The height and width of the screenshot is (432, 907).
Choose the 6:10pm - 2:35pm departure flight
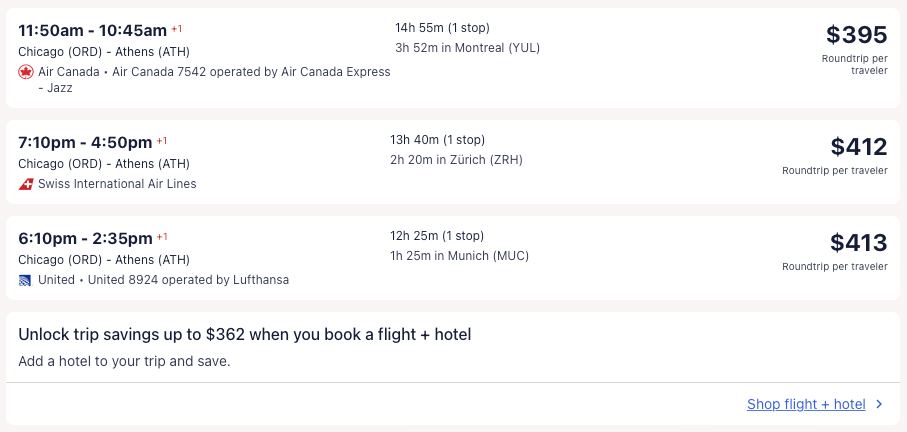(85, 238)
